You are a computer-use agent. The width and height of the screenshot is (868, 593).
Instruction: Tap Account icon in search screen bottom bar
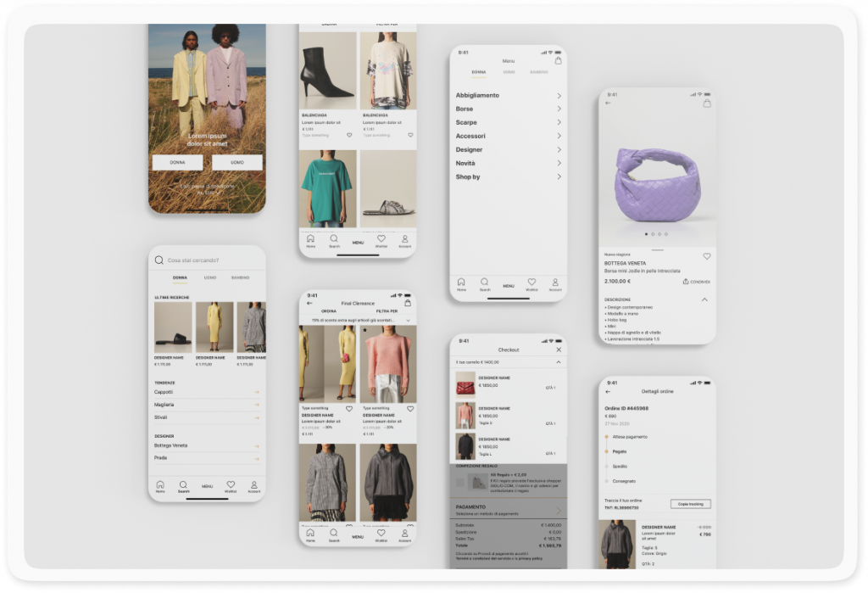point(253,485)
